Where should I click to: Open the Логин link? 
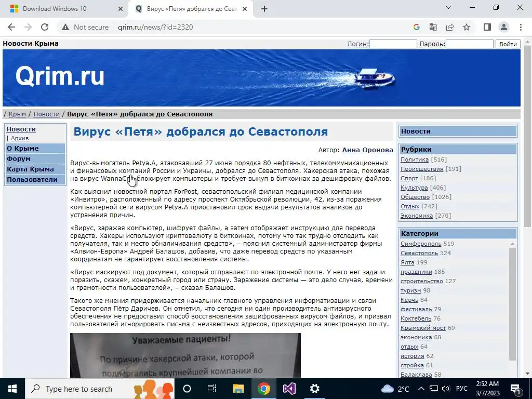coord(357,44)
